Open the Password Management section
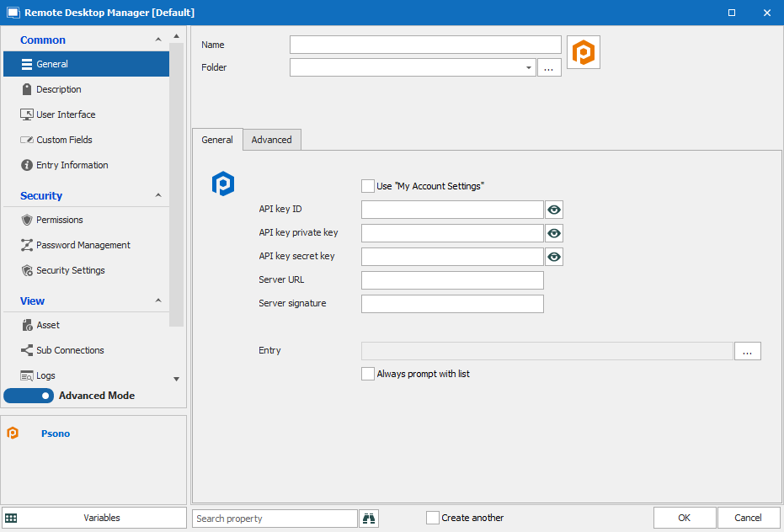Viewport: 784px width, 532px height. (83, 245)
